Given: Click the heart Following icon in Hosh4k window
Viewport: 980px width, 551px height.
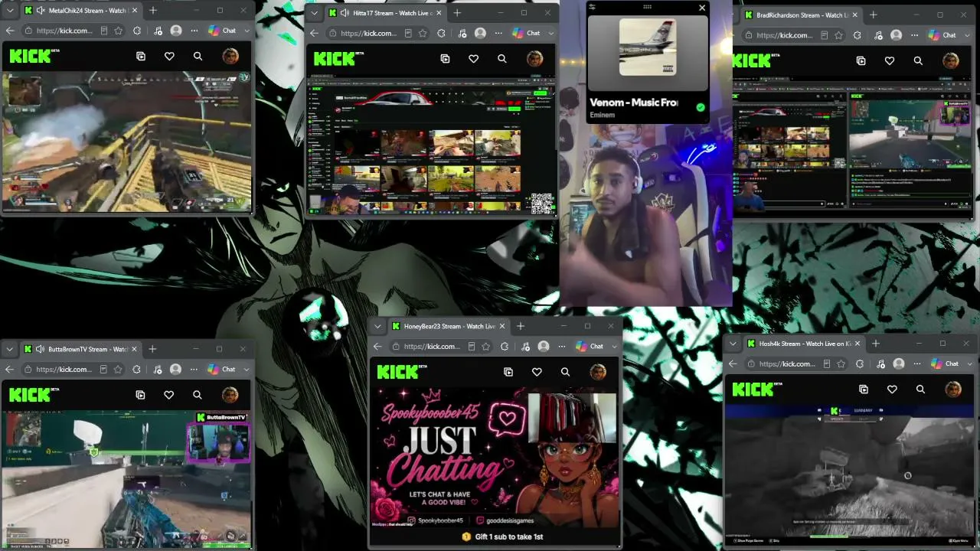Looking at the screenshot, I should click(892, 390).
